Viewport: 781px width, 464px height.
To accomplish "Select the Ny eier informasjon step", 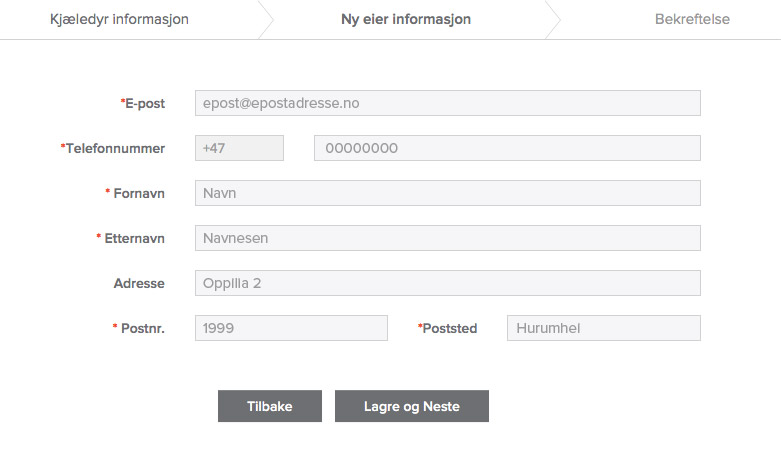I will (x=406, y=19).
